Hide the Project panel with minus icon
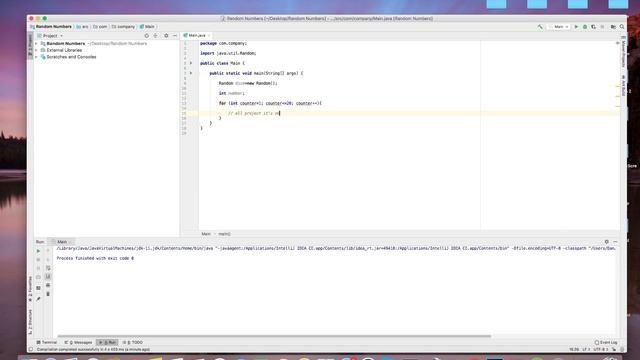 pos(175,36)
